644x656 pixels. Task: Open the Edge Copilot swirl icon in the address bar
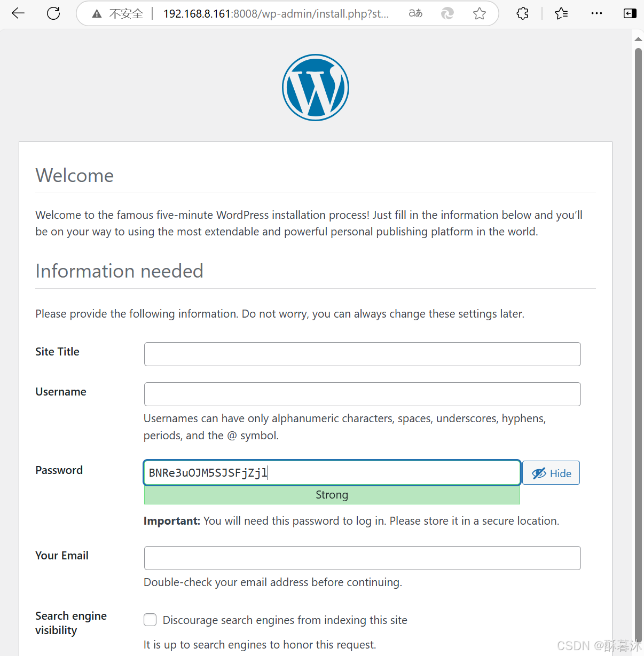pos(447,13)
